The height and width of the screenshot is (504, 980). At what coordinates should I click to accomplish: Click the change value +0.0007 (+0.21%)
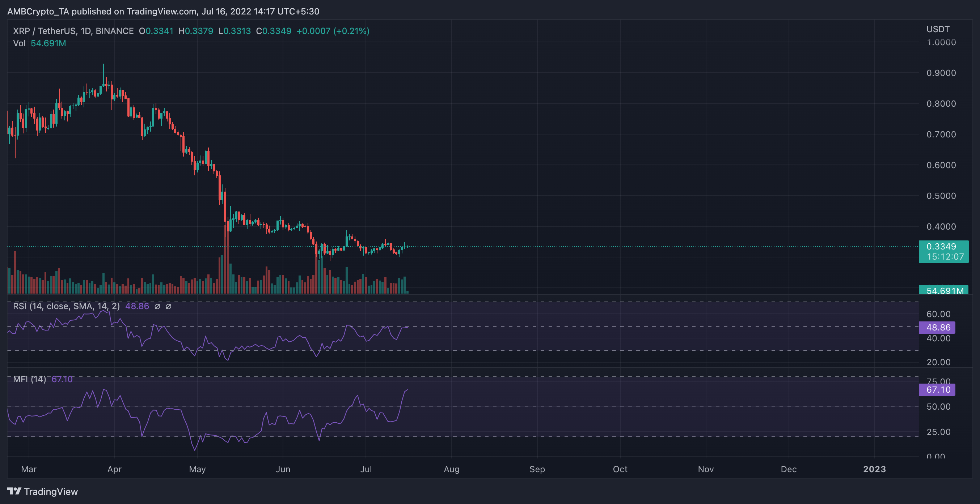coord(333,31)
